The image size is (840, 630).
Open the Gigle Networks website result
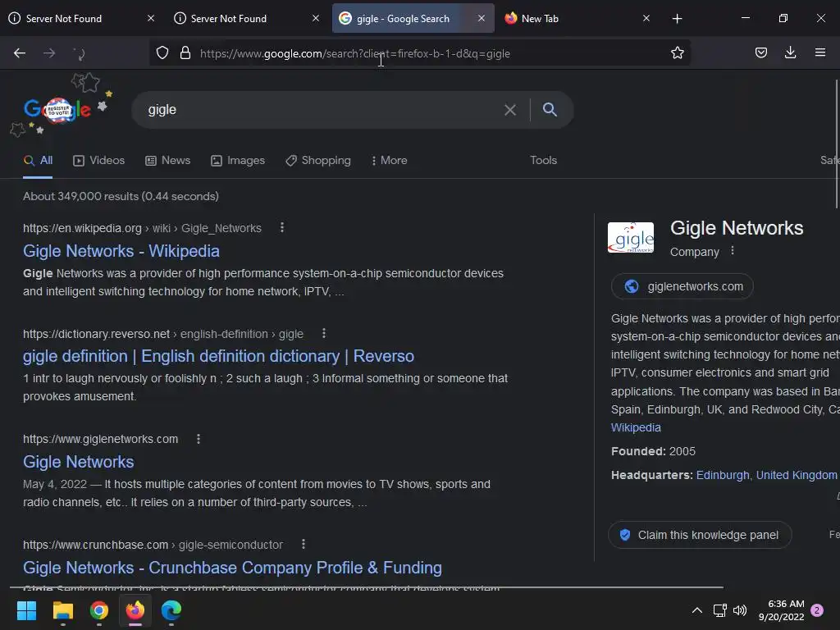click(x=78, y=462)
